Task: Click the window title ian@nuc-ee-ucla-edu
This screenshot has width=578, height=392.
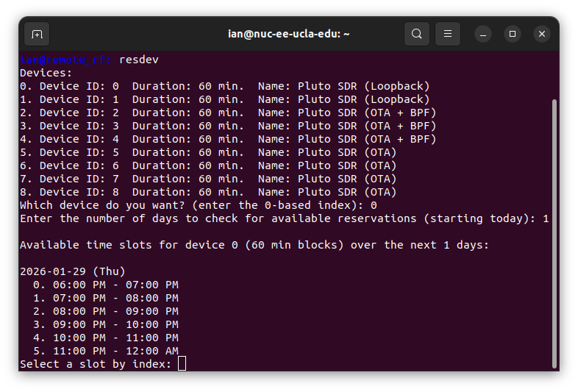Action: click(289, 34)
